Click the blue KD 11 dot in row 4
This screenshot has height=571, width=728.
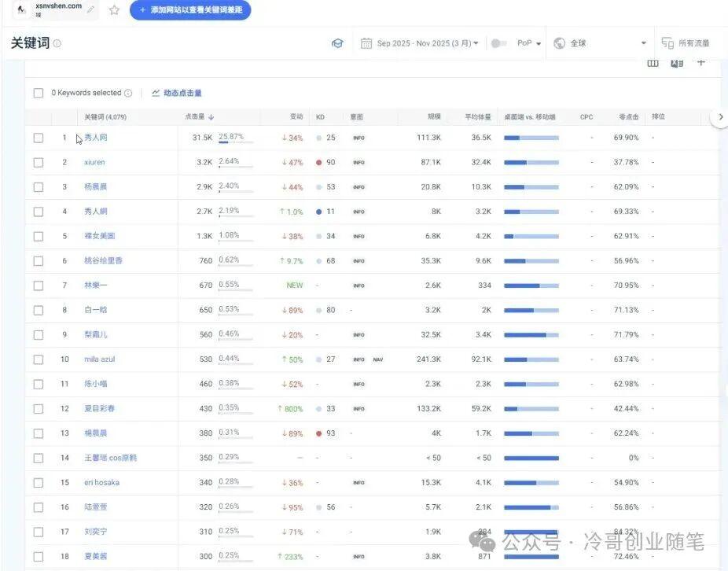coord(319,212)
